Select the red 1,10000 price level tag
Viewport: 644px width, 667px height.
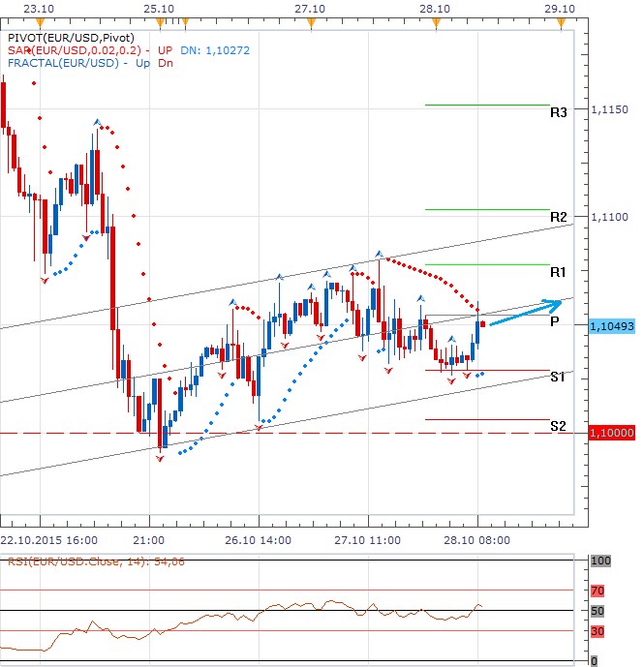(x=611, y=434)
